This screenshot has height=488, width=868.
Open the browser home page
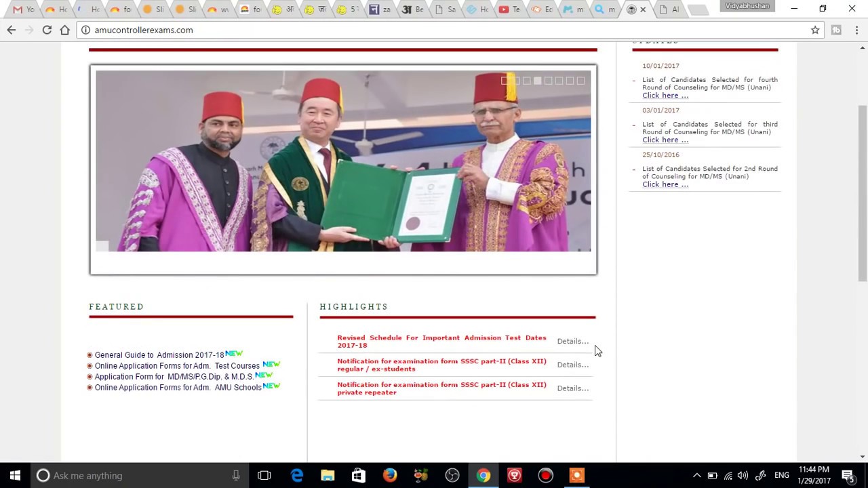pyautogui.click(x=64, y=30)
